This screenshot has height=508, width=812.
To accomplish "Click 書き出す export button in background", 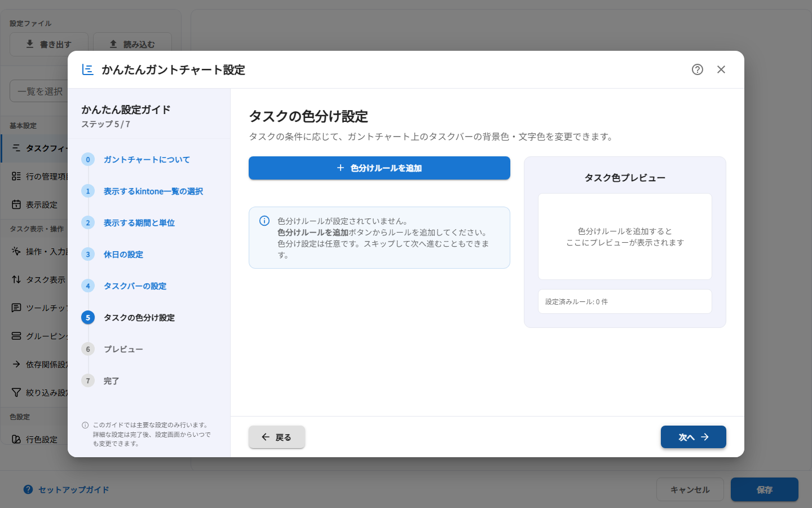I will coord(49,44).
